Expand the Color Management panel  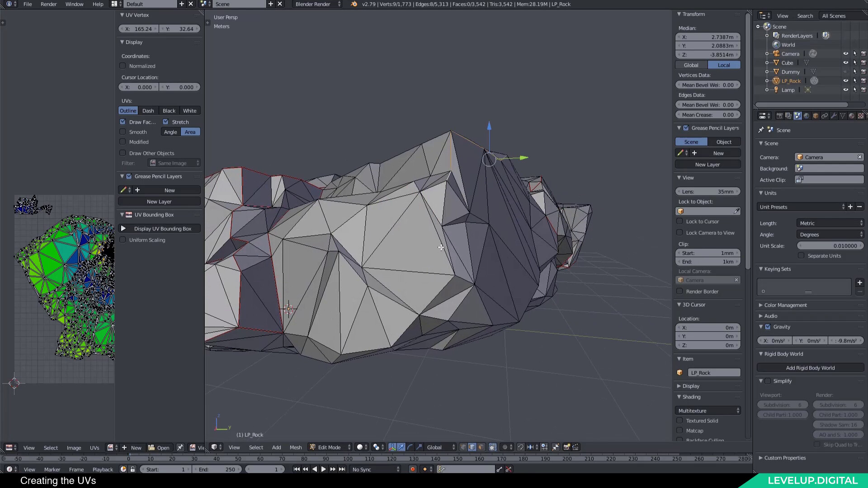(785, 305)
